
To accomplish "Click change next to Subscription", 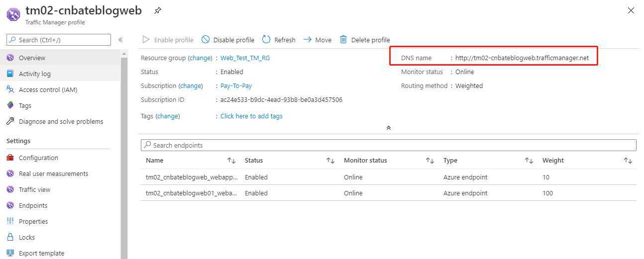I will tap(191, 86).
